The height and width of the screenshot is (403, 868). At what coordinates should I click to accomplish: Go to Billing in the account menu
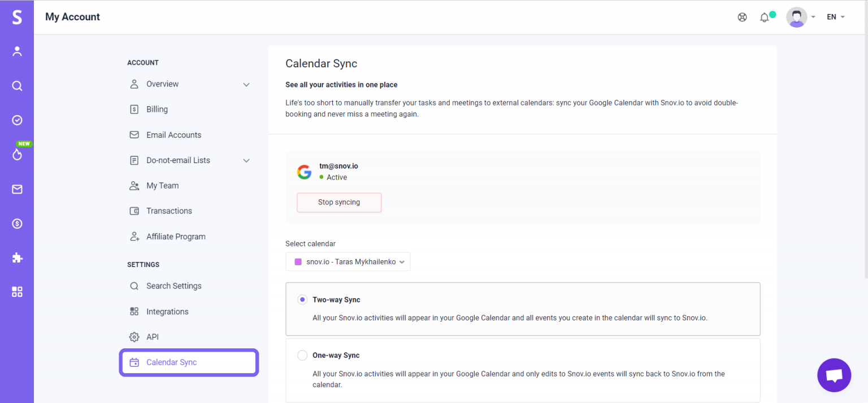(157, 109)
